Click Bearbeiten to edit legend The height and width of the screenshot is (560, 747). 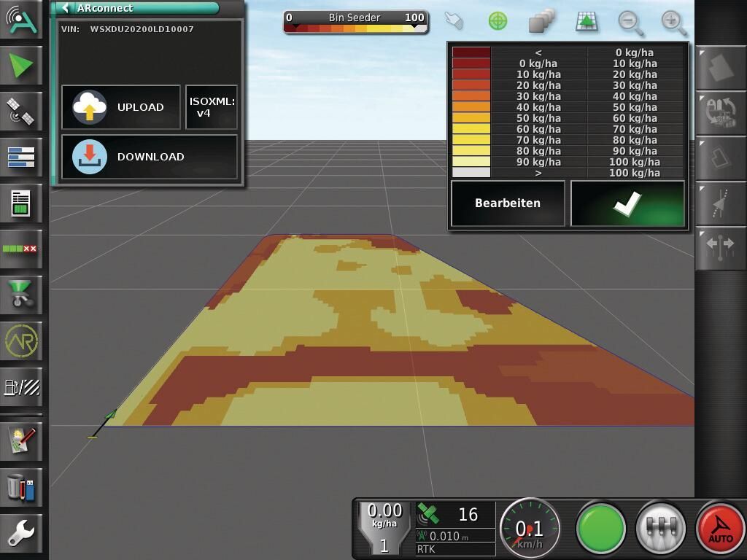coord(508,203)
